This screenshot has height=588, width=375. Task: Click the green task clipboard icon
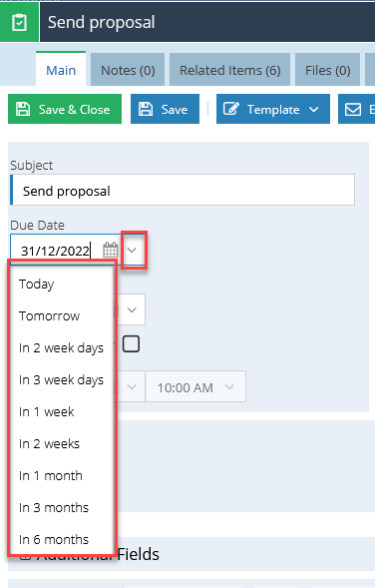(x=19, y=22)
